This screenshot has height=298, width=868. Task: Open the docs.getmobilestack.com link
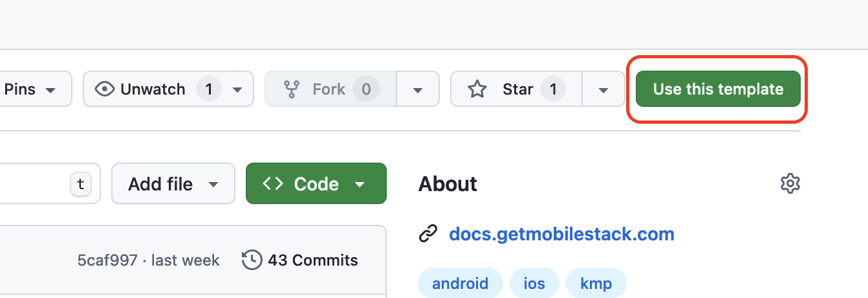pyautogui.click(x=561, y=234)
